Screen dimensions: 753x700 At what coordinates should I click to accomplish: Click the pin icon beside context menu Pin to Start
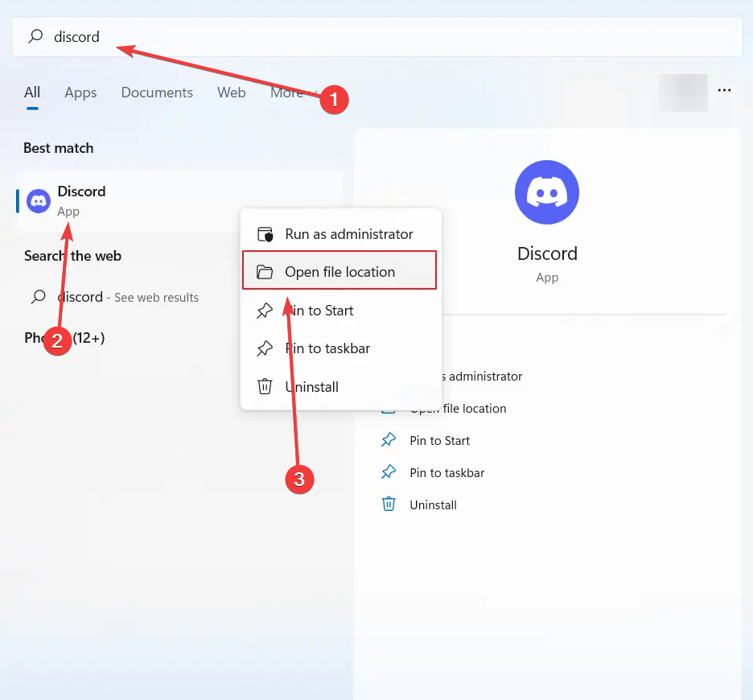point(265,311)
